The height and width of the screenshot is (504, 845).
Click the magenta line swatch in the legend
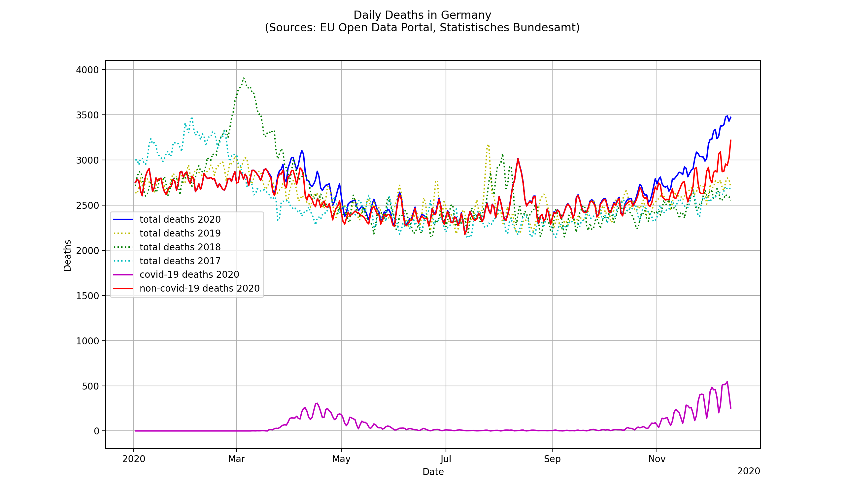pos(123,275)
